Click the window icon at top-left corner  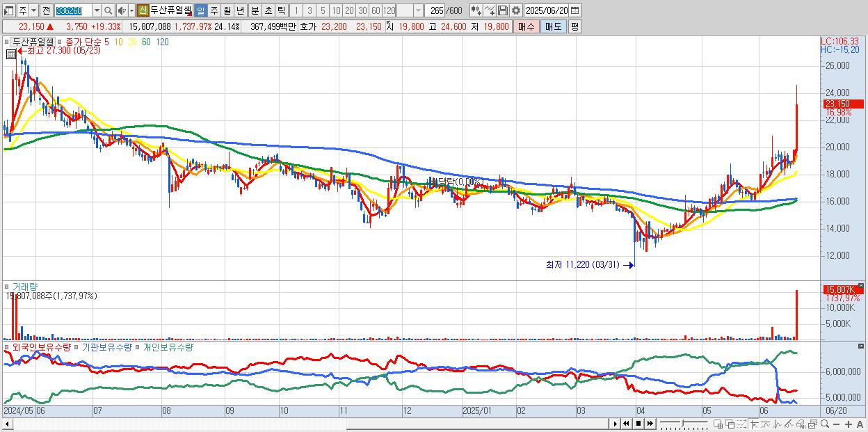click(8, 10)
